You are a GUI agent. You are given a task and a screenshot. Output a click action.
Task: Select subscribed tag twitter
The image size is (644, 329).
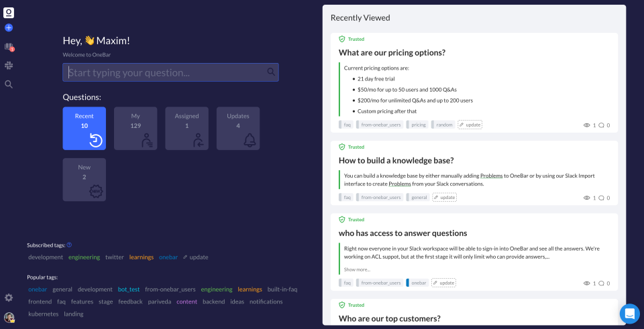(115, 257)
